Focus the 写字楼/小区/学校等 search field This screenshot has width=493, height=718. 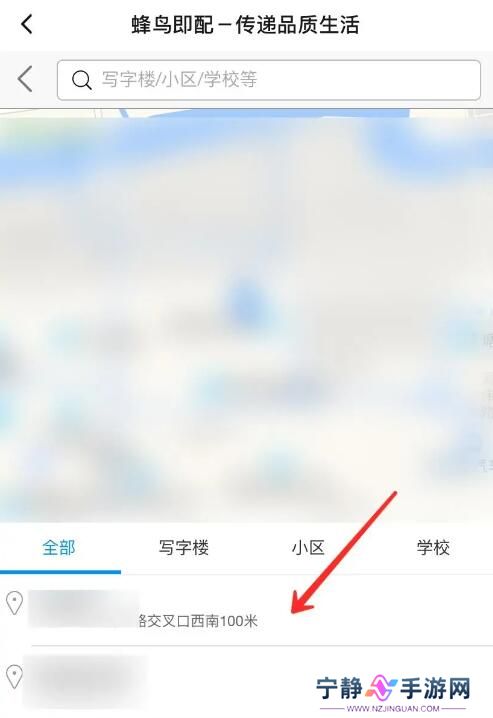269,80
